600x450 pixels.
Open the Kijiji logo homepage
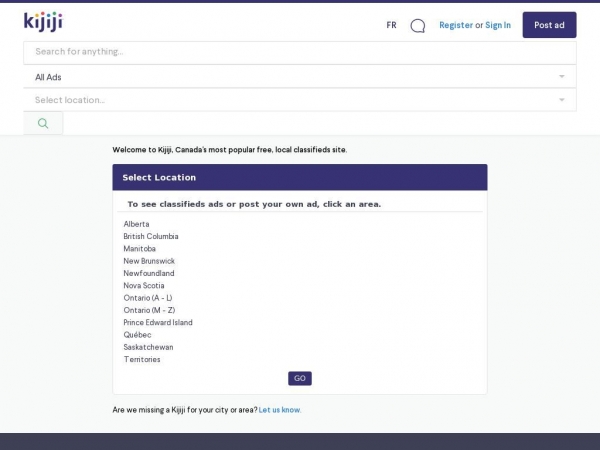click(x=43, y=22)
